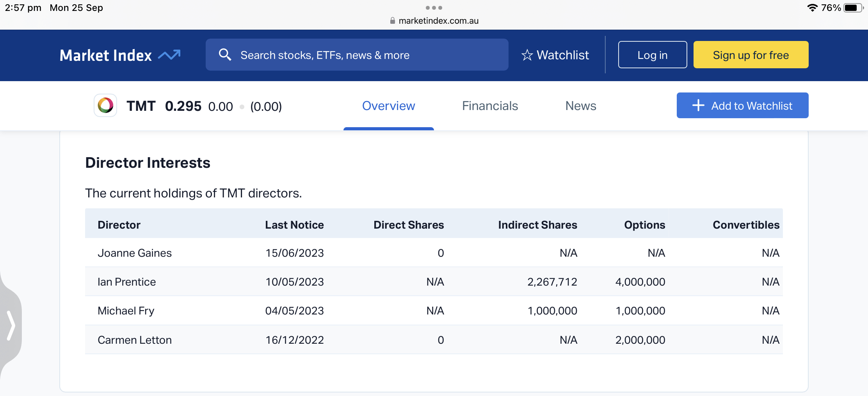Tap the lock icon beside URL
The width and height of the screenshot is (868, 396).
(x=392, y=21)
